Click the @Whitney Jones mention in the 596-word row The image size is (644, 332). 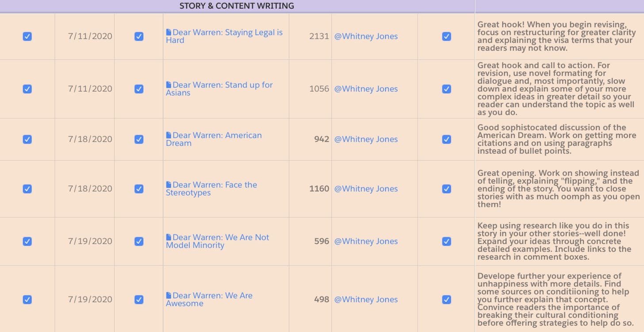(366, 241)
